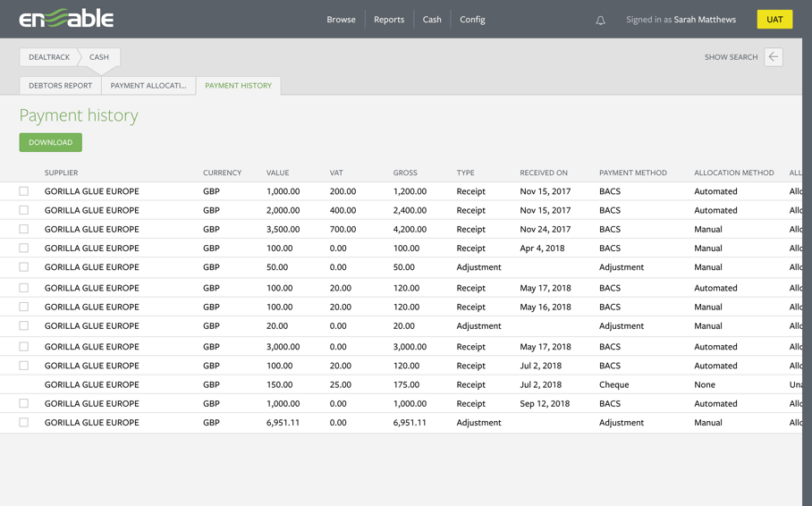Tick checkbox for the 1,200.00 gross receipt

pos(24,191)
